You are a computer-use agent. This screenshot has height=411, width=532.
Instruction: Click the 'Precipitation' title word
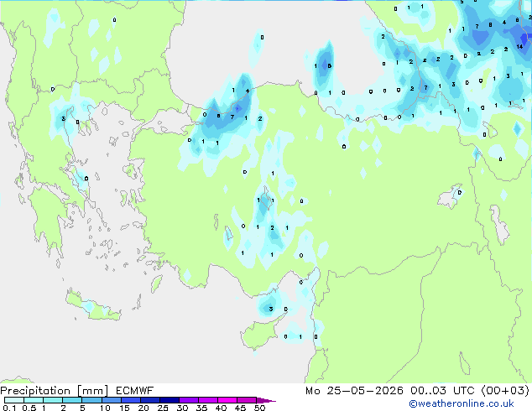click(x=35, y=391)
